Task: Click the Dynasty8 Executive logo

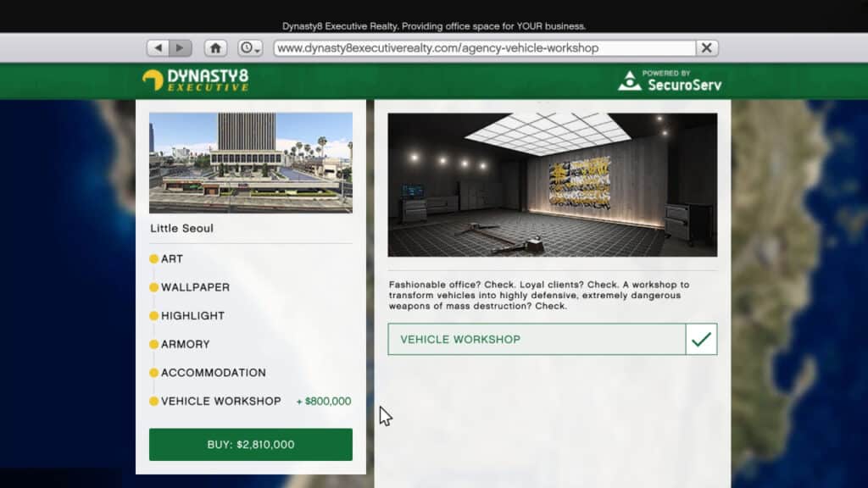Action: 196,80
